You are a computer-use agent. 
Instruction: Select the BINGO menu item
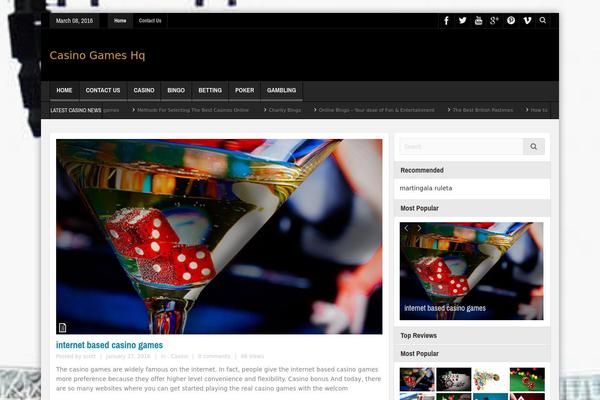[176, 90]
